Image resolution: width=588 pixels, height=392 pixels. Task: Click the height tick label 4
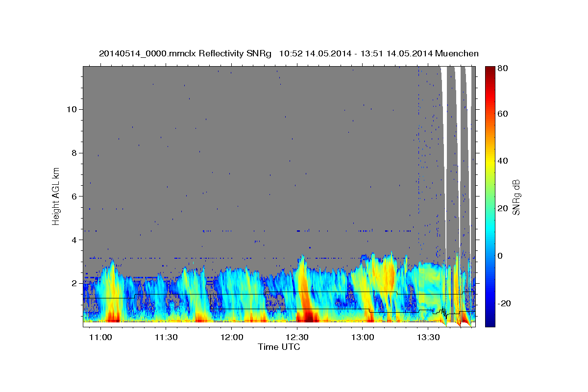pyautogui.click(x=74, y=240)
